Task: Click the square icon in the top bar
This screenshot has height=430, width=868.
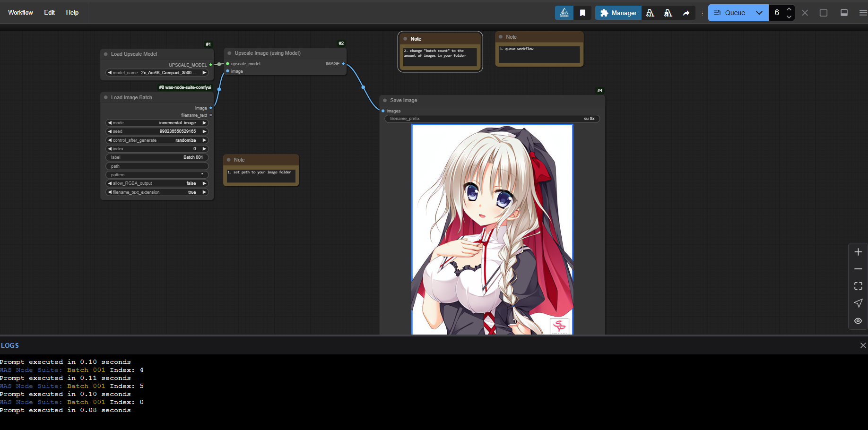Action: point(824,13)
